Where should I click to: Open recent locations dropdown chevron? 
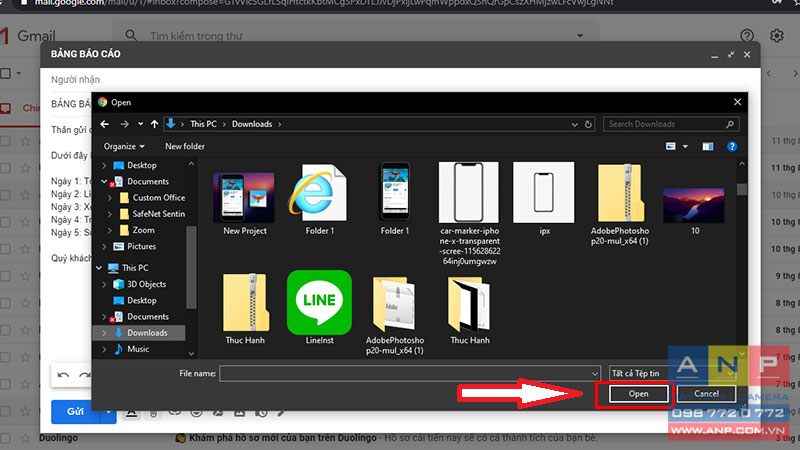pyautogui.click(x=140, y=124)
